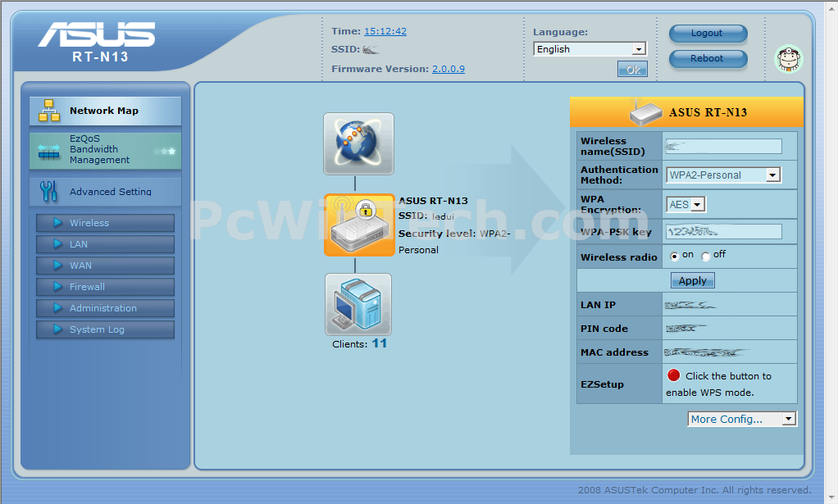Open the WAN settings menu
This screenshot has height=504, width=838.
click(105, 266)
